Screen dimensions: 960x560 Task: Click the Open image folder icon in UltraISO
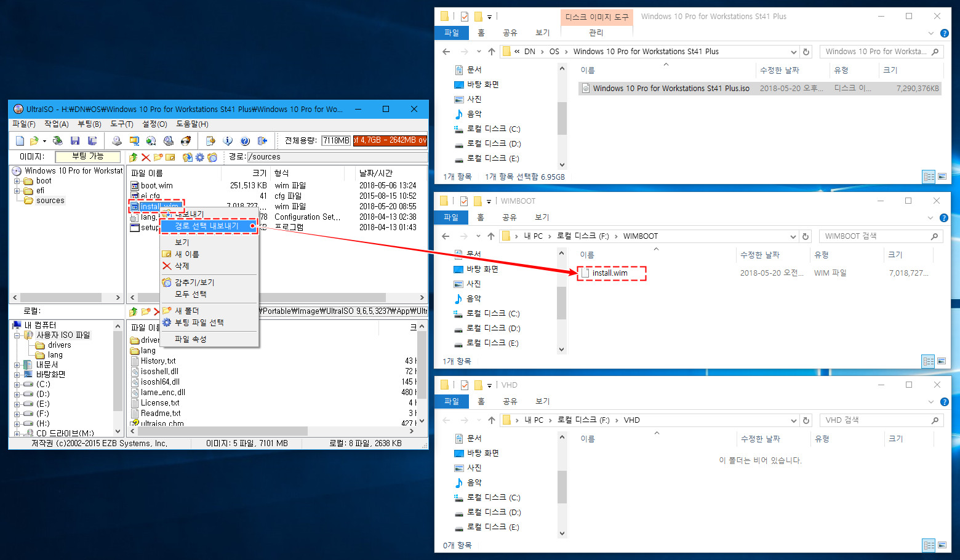(34, 141)
